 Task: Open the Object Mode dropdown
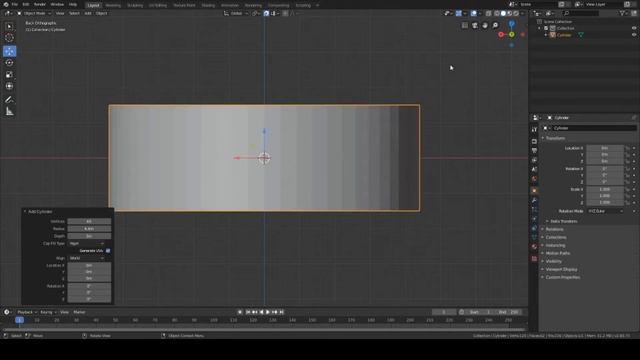[x=34, y=13]
